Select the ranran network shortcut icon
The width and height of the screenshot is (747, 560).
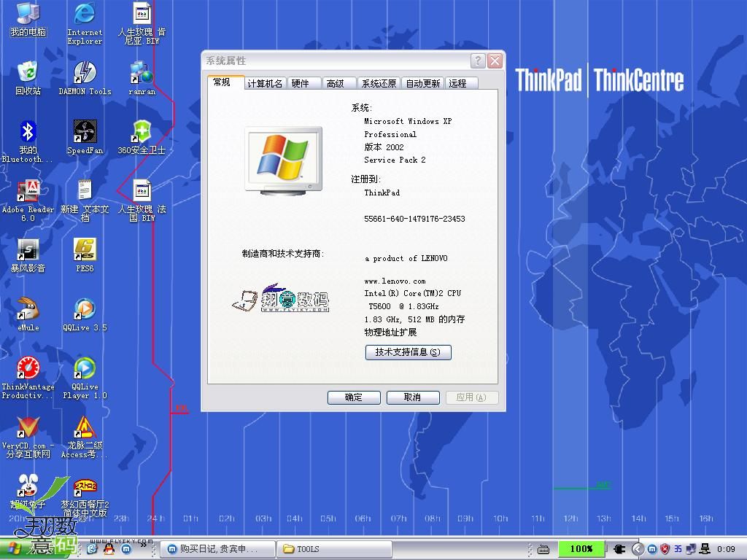point(142,77)
